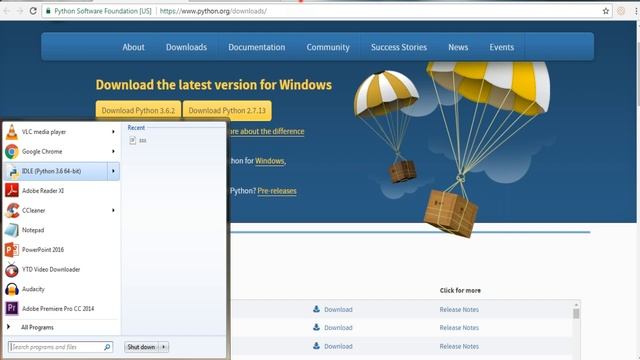Open Release Notes link in third row
Viewport: 640px width, 360px height.
[x=459, y=346]
